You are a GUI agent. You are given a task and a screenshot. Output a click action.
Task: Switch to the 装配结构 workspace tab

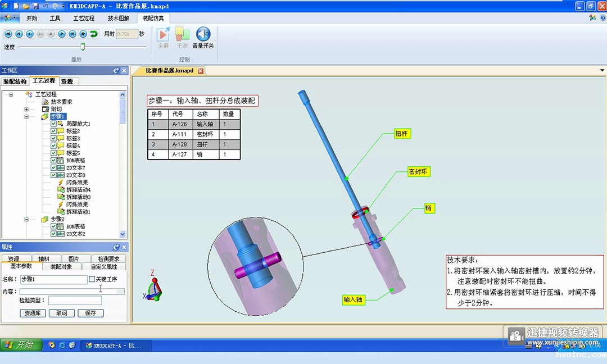(15, 81)
